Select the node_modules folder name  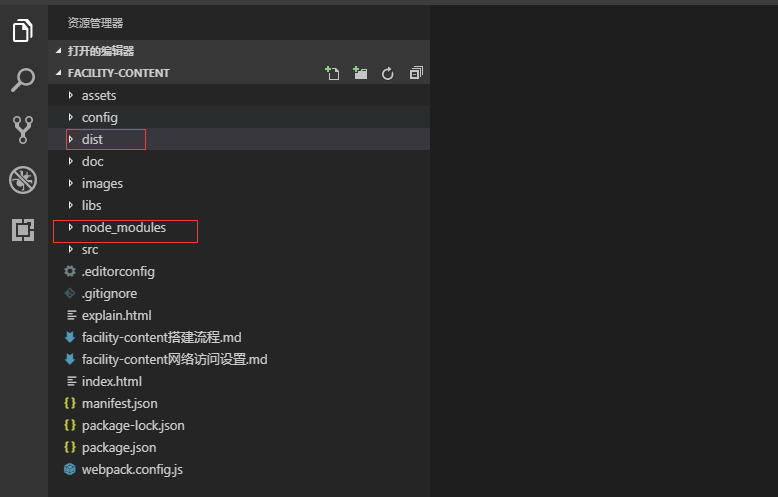[124, 228]
